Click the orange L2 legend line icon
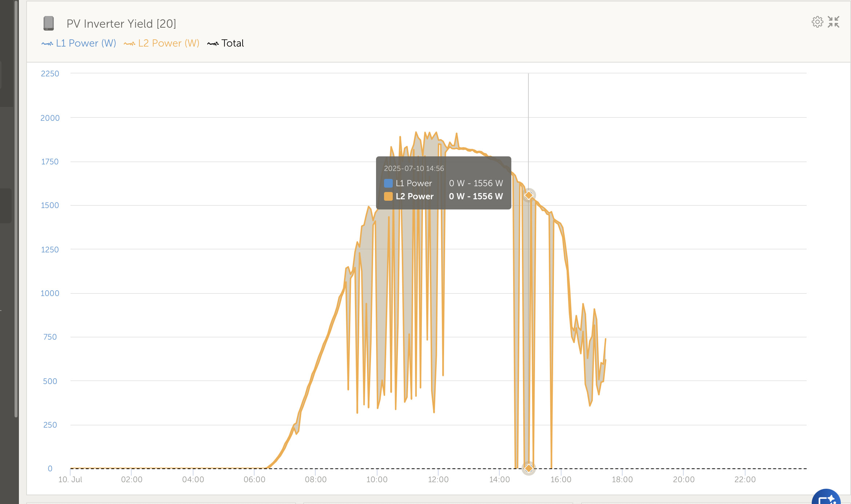Image resolution: width=851 pixels, height=504 pixels. coord(129,44)
